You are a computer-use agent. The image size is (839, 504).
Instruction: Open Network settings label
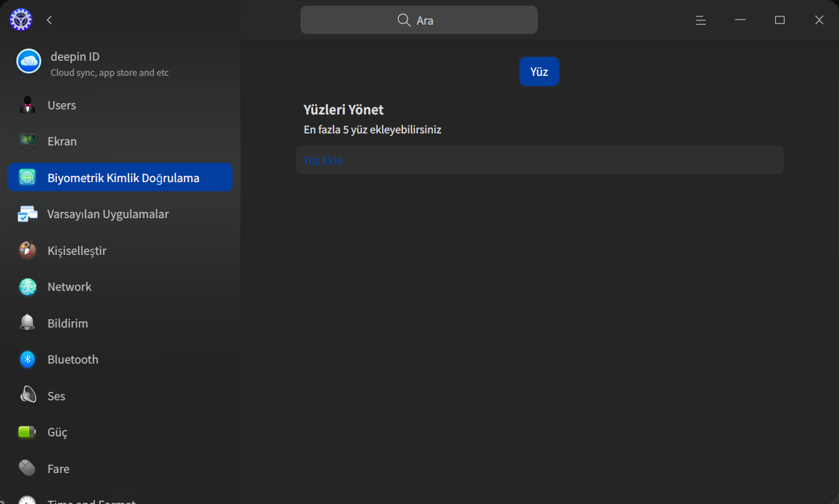click(x=70, y=286)
